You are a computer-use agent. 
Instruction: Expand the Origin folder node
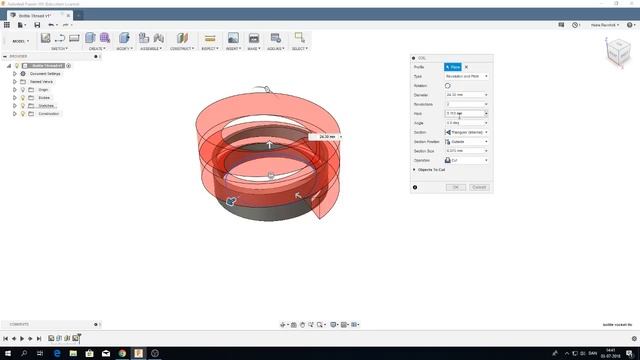tap(15, 90)
